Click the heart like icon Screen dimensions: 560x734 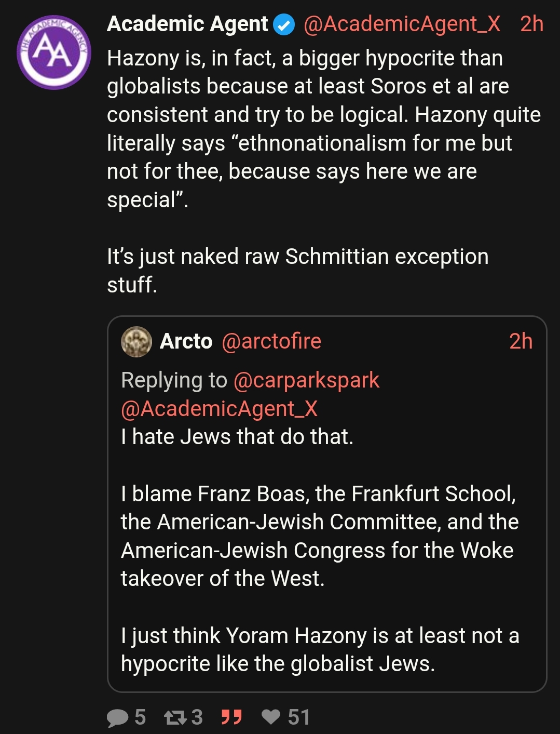(x=270, y=717)
